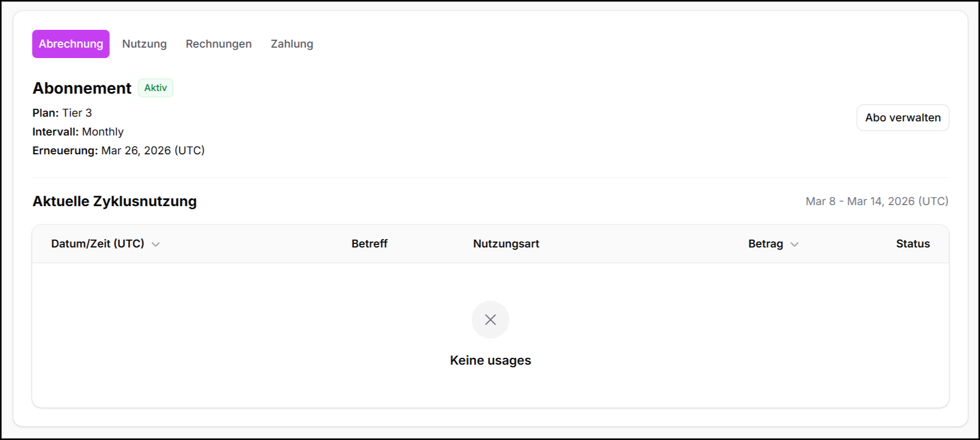Image resolution: width=980 pixels, height=440 pixels.
Task: Go to the Zahlung tab
Action: (292, 44)
